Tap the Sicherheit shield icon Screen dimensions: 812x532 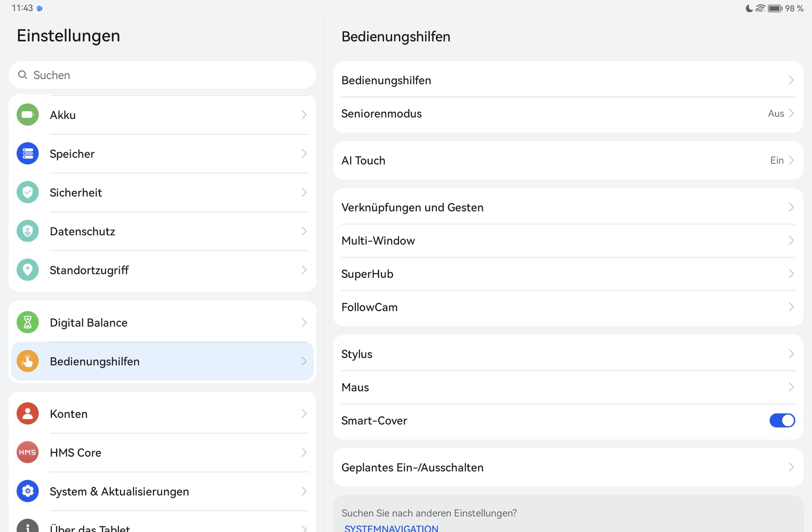[27, 192]
